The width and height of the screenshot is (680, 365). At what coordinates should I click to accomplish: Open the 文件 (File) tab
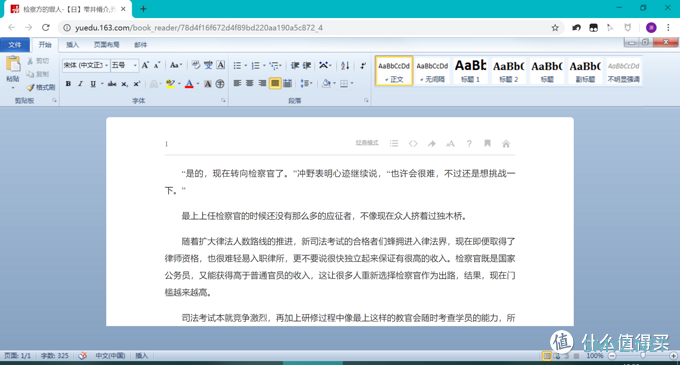click(x=15, y=45)
